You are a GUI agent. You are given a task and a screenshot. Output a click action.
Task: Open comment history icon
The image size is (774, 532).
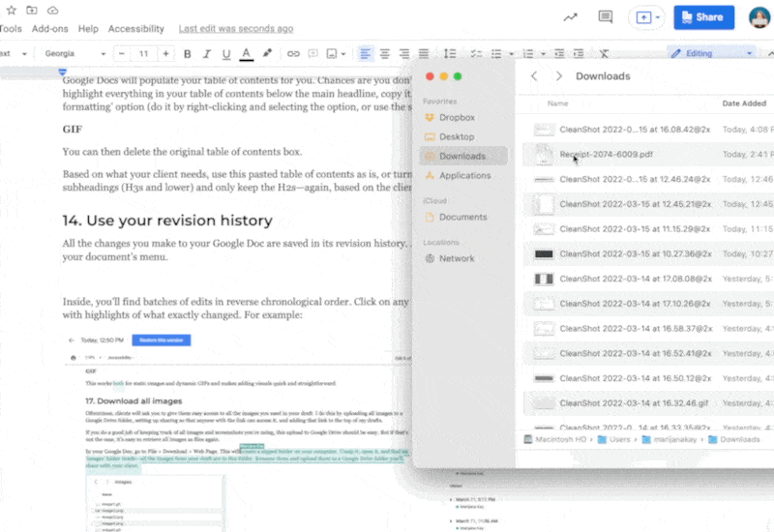click(606, 17)
